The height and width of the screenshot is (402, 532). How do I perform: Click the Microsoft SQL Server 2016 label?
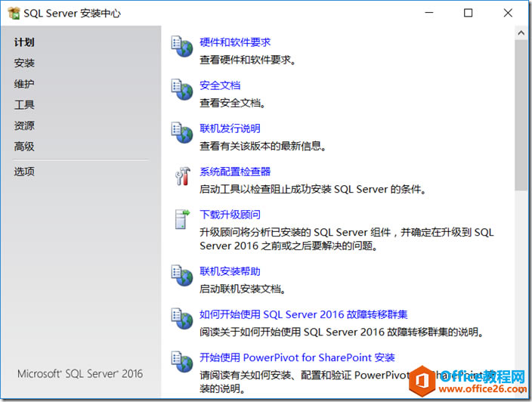click(x=80, y=374)
